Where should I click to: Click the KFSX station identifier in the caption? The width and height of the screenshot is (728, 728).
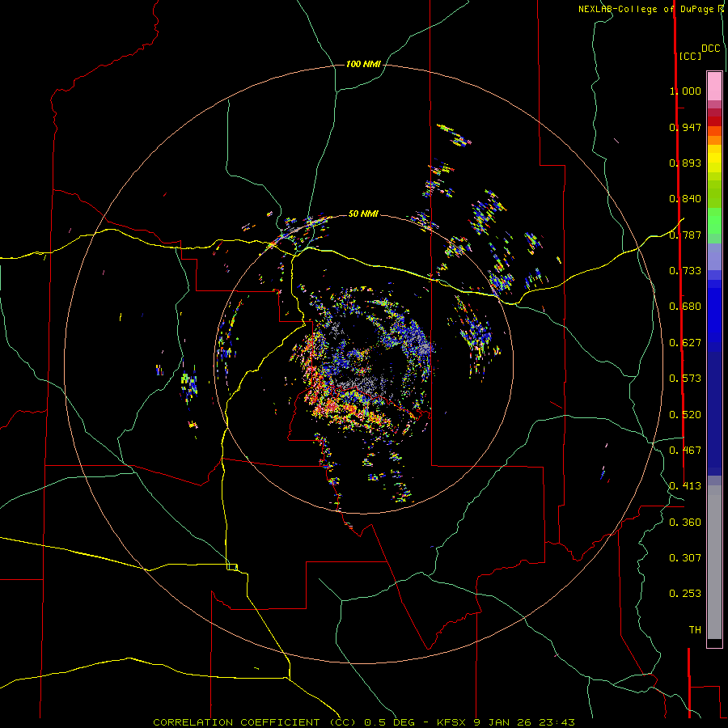point(453,722)
